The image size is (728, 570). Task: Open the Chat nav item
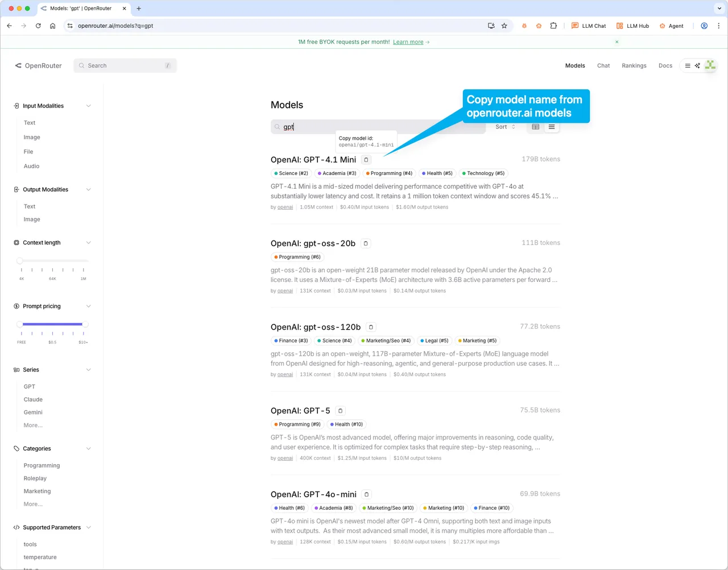pyautogui.click(x=603, y=66)
